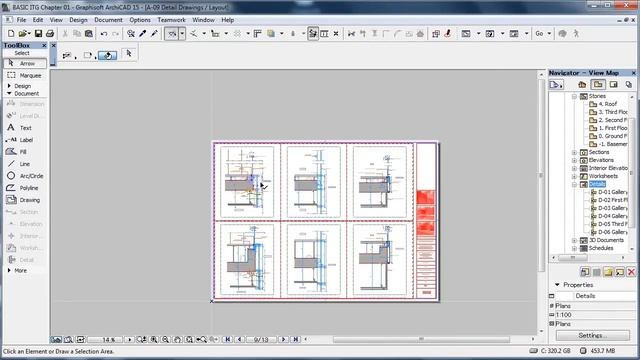Image resolution: width=640 pixels, height=360 pixels.
Task: Select the 4. Roof story view
Action: [x=608, y=104]
